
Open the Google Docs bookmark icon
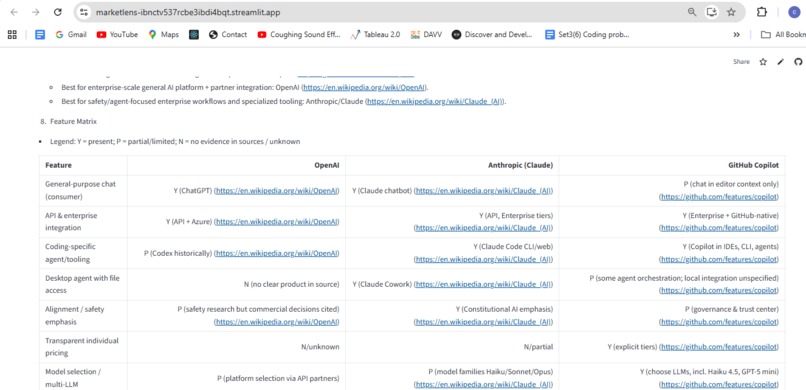tap(40, 34)
